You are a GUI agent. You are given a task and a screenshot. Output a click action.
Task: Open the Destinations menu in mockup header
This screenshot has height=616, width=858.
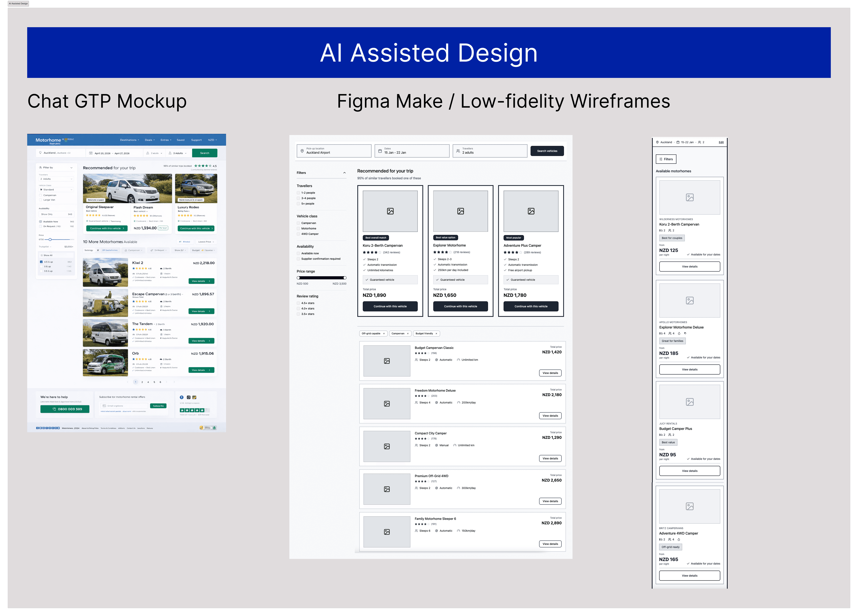(129, 140)
